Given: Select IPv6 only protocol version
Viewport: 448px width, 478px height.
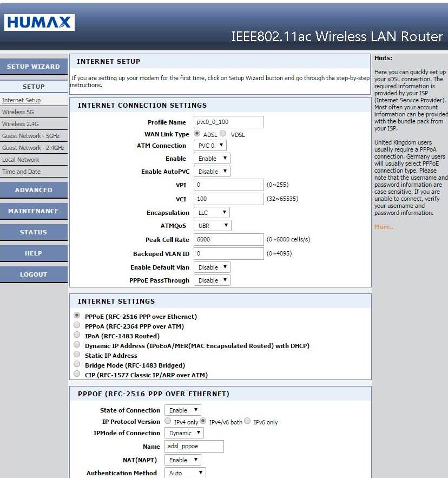Looking at the screenshot, I should click(247, 421).
